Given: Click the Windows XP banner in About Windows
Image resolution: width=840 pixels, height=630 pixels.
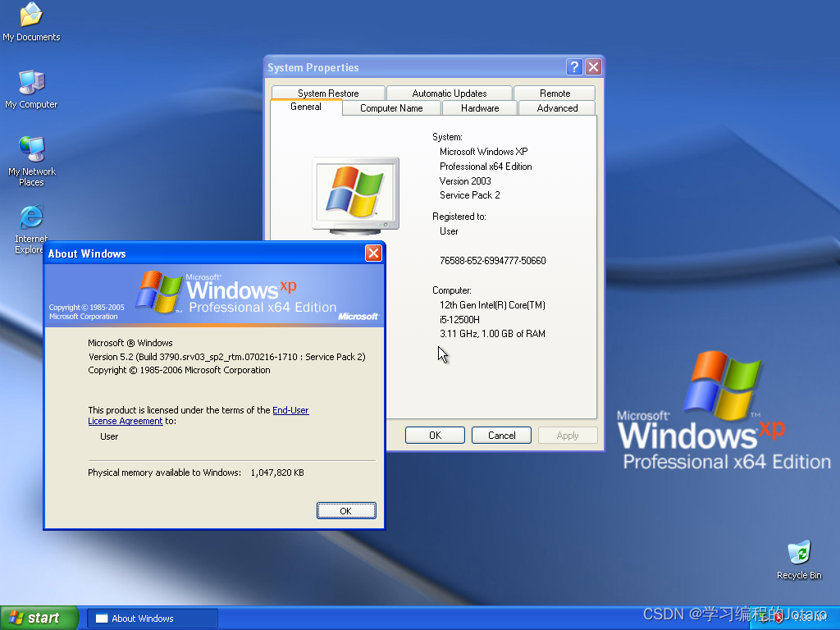Looking at the screenshot, I should [214, 295].
